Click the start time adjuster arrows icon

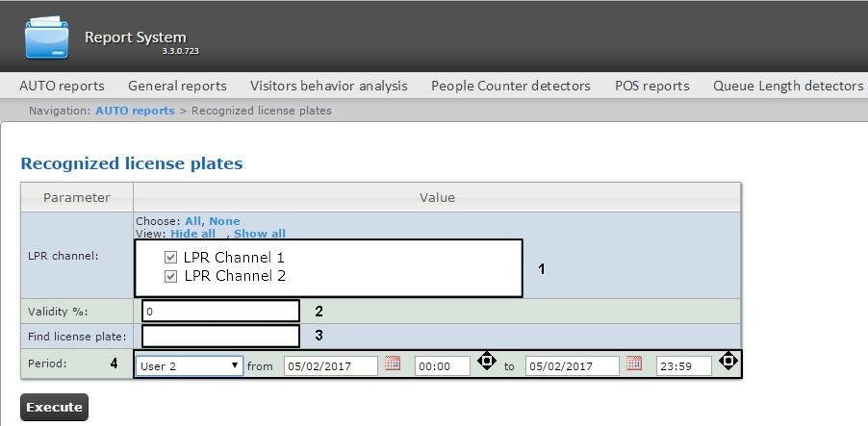(x=487, y=361)
